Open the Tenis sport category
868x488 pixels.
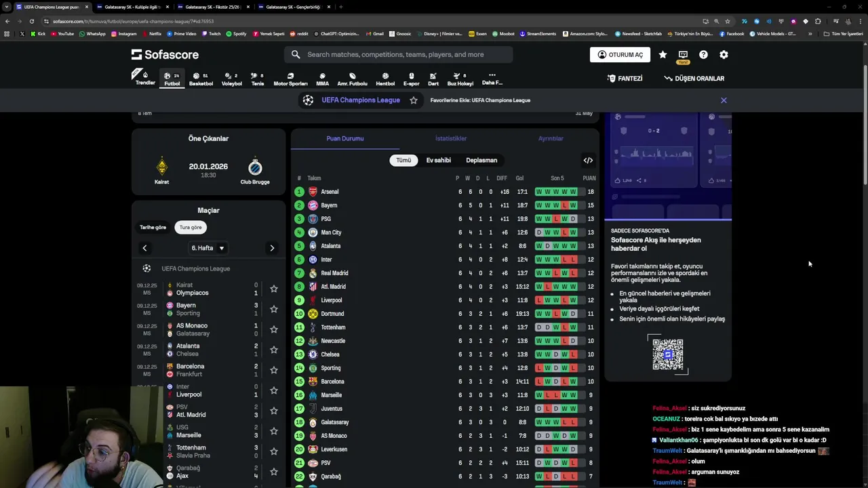(x=258, y=79)
